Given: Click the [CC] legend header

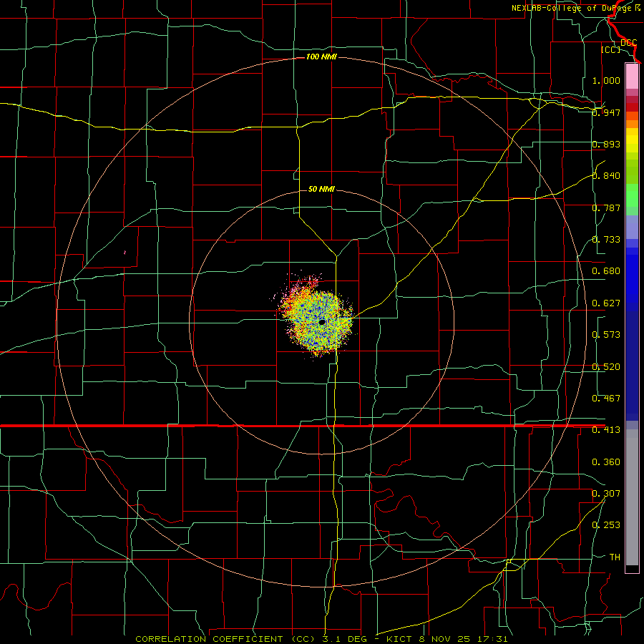Looking at the screenshot, I should coord(610,49).
